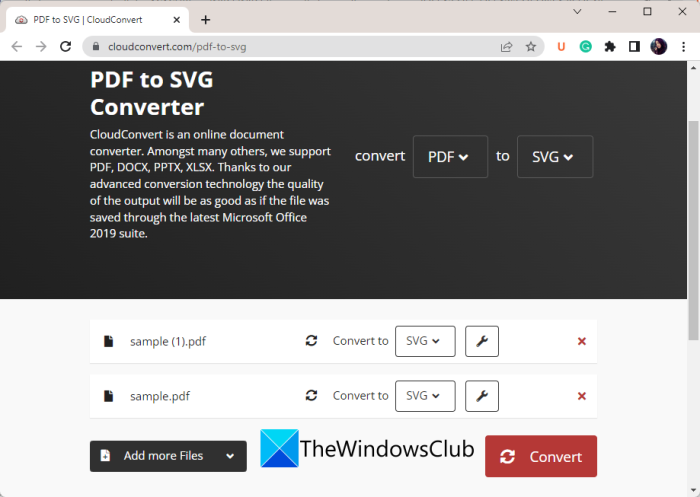Open wrench options for sample.pdf
This screenshot has height=497, width=700.
pos(482,396)
